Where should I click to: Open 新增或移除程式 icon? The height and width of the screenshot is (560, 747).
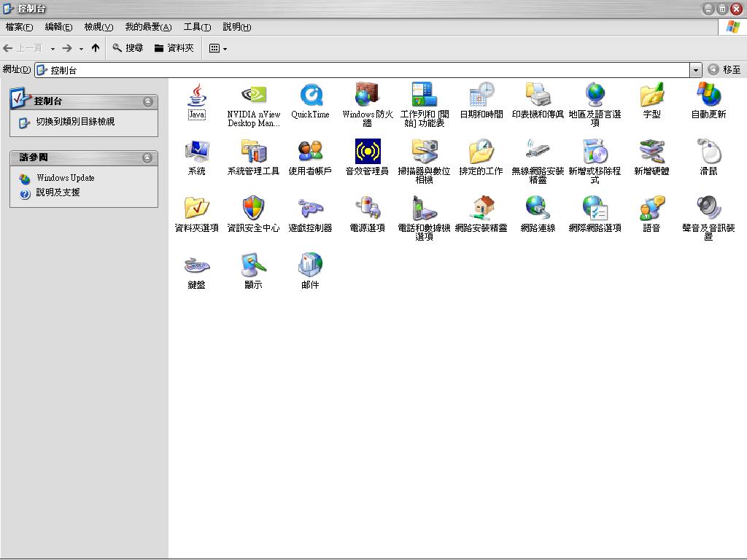(595, 152)
